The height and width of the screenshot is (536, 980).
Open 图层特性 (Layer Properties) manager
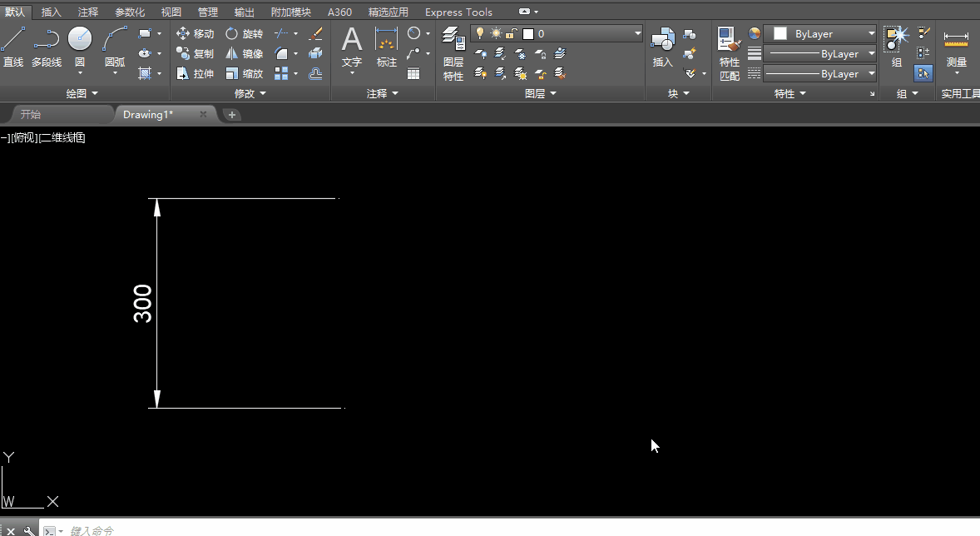[x=453, y=52]
